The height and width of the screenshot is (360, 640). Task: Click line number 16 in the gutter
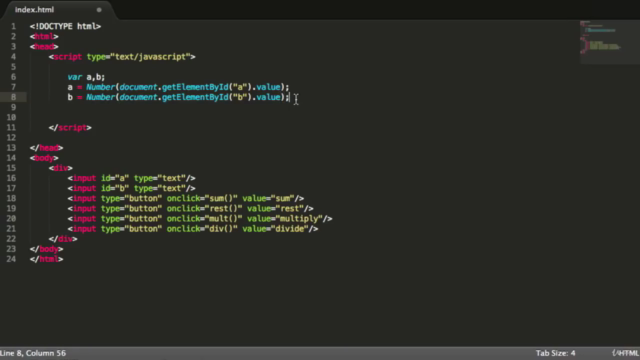coord(11,178)
